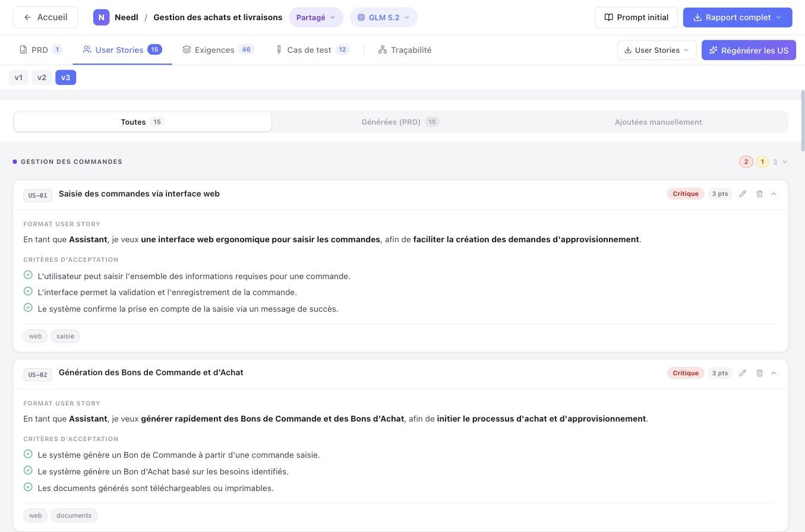Click the 'Gestion des achats et livraisons' breadcrumb
Image resolution: width=805 pixels, height=532 pixels.
click(218, 17)
